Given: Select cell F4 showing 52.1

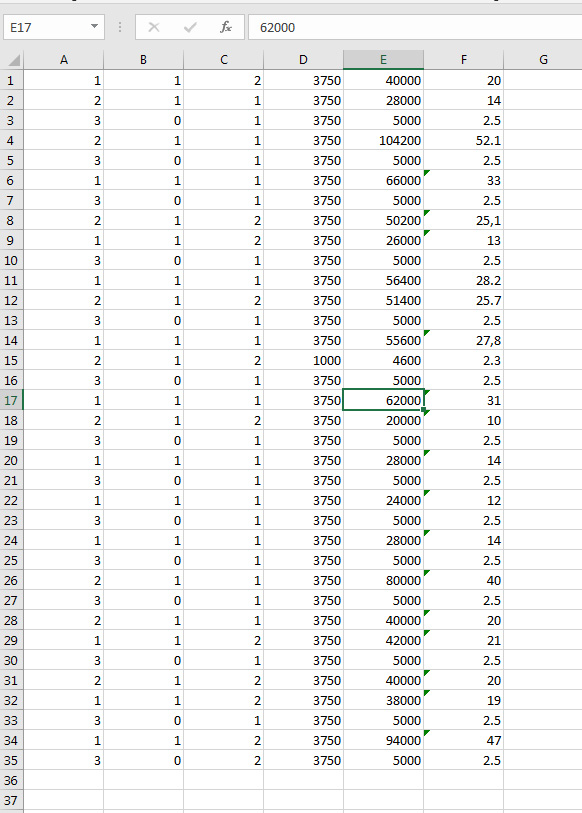Looking at the screenshot, I should pos(463,141).
